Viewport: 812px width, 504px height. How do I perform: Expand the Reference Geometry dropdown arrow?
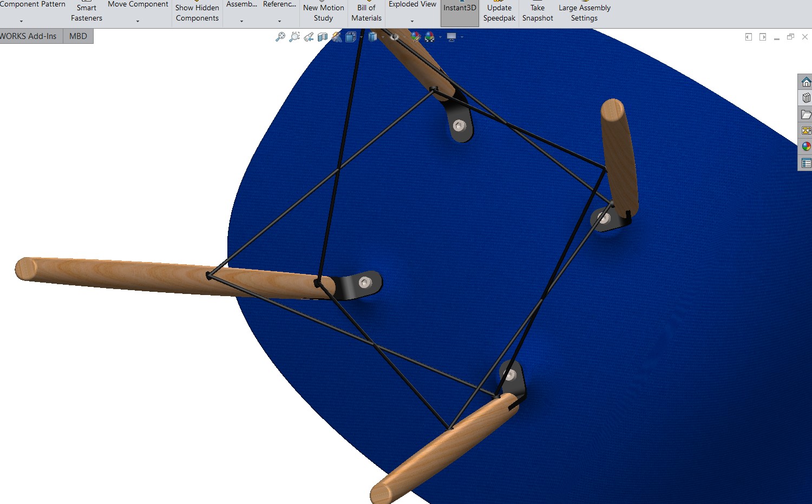click(x=279, y=21)
